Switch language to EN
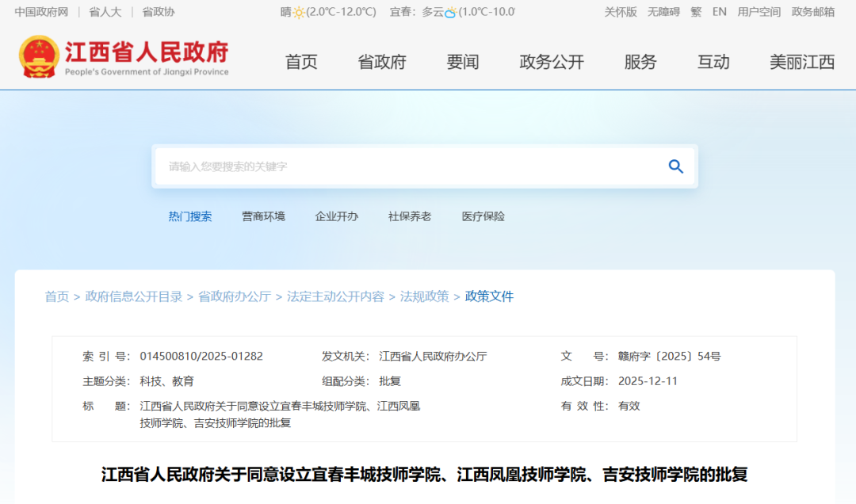The height and width of the screenshot is (504, 856). click(x=720, y=12)
